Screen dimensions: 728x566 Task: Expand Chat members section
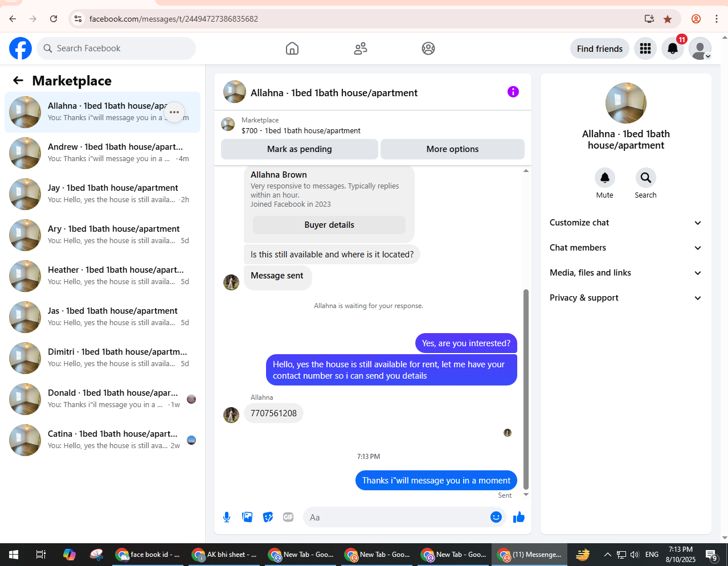pos(625,248)
